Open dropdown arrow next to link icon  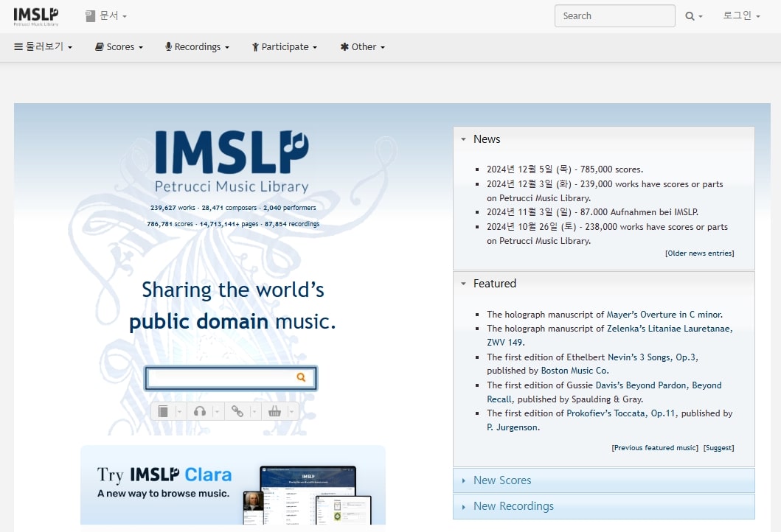(254, 411)
